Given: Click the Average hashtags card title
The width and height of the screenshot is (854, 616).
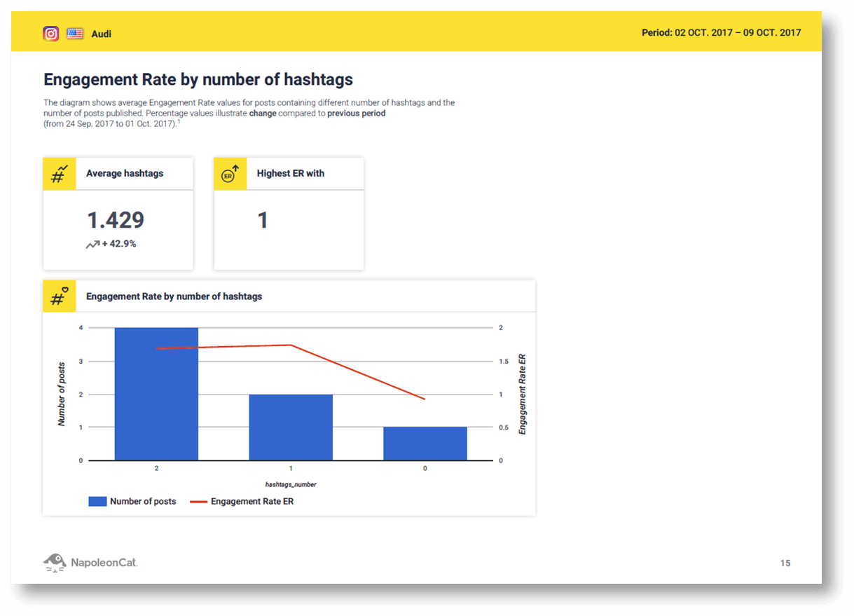Looking at the screenshot, I should tap(125, 174).
